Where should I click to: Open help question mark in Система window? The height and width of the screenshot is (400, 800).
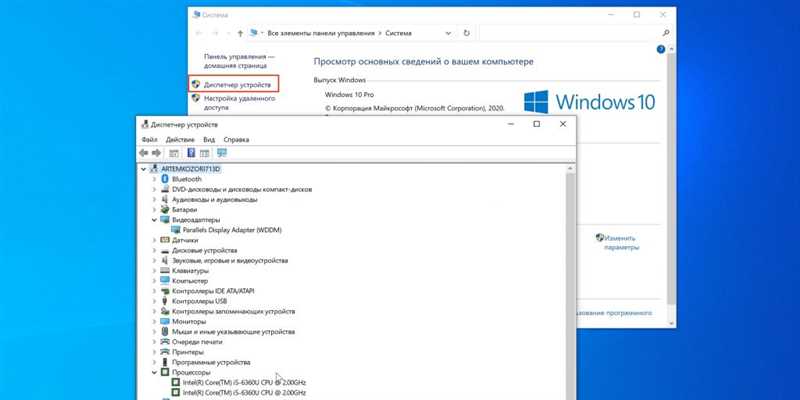tap(661, 49)
